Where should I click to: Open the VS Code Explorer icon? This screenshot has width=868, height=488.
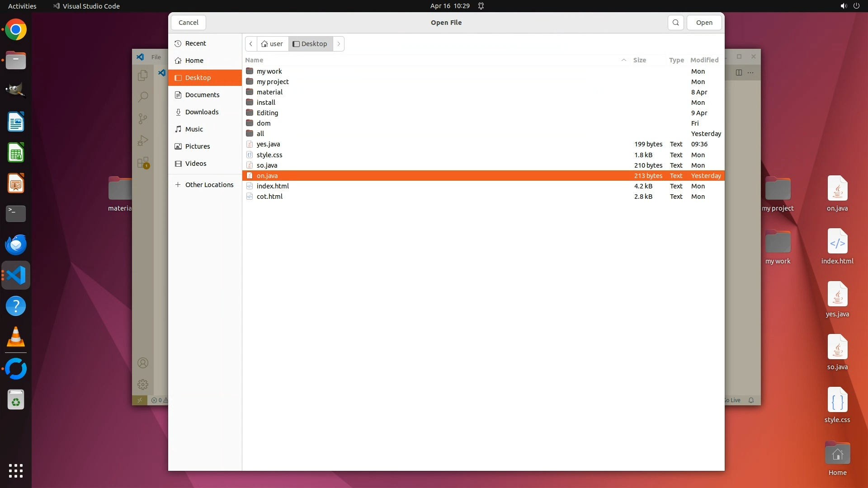(143, 75)
